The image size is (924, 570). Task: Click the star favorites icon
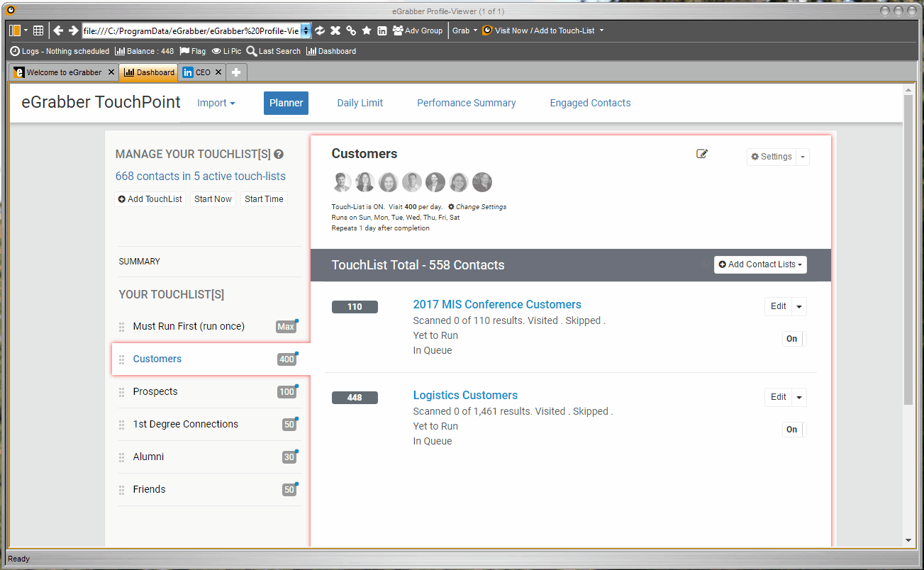[x=367, y=30]
